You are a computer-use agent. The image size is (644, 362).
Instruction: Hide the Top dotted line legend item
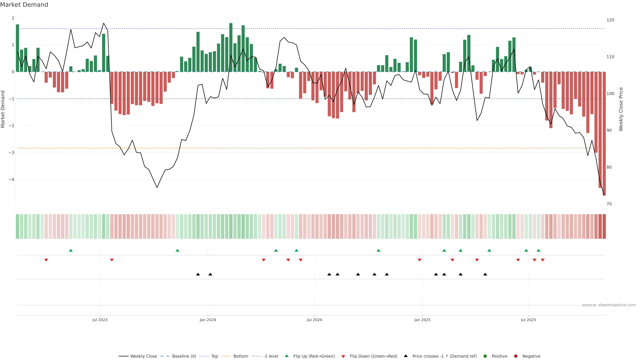pos(214,356)
